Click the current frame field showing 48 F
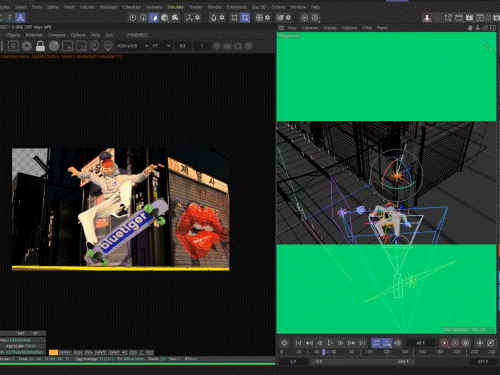The width and height of the screenshot is (500, 375). pyautogui.click(x=421, y=343)
